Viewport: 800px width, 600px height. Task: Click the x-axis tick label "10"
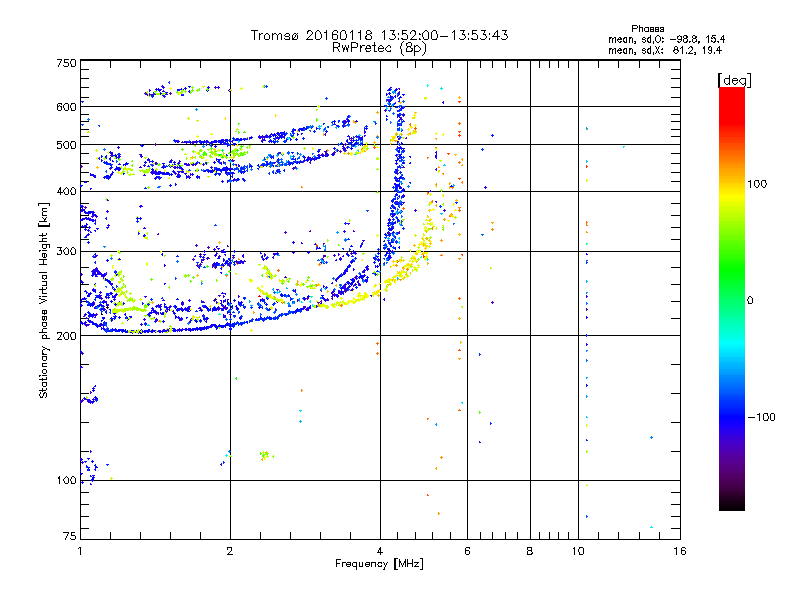[x=578, y=551]
